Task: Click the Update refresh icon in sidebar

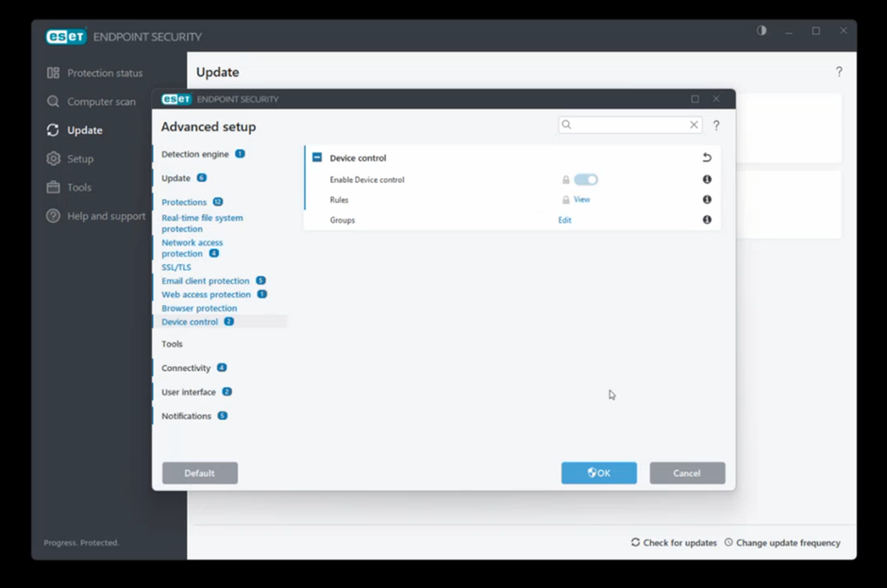Action: coord(53,130)
